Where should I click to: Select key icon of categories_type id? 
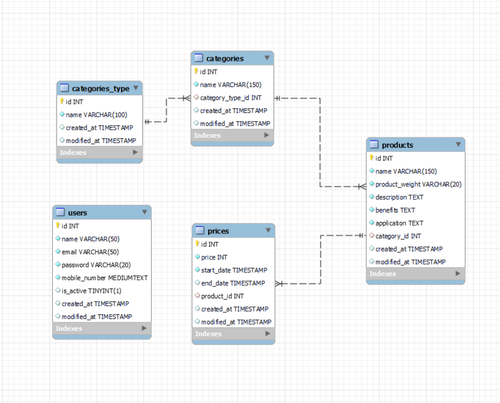point(62,101)
